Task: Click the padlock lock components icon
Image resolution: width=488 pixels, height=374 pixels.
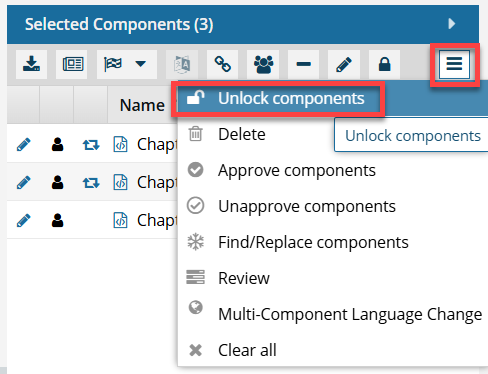Action: (384, 64)
